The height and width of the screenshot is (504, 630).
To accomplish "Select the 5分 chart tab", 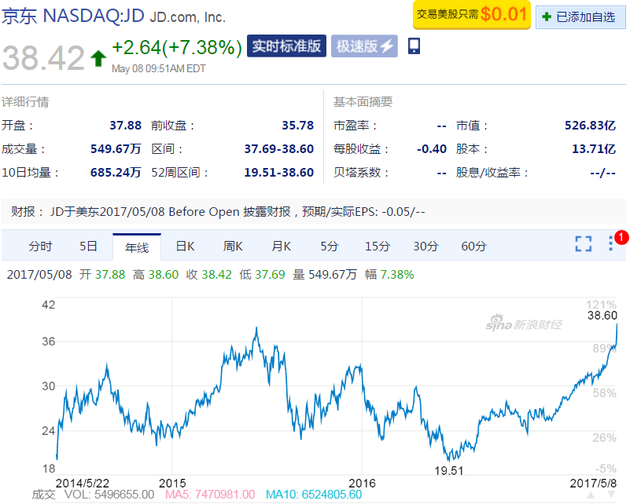I will point(329,246).
